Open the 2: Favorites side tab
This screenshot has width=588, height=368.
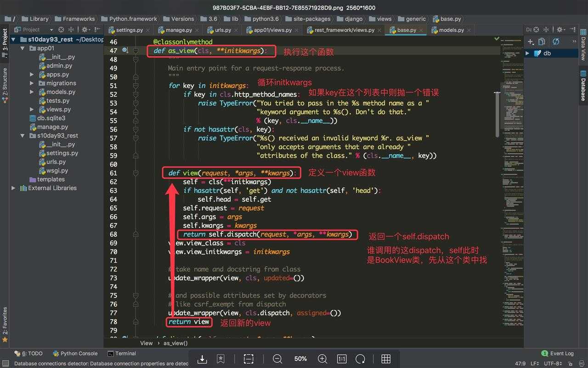click(x=5, y=324)
